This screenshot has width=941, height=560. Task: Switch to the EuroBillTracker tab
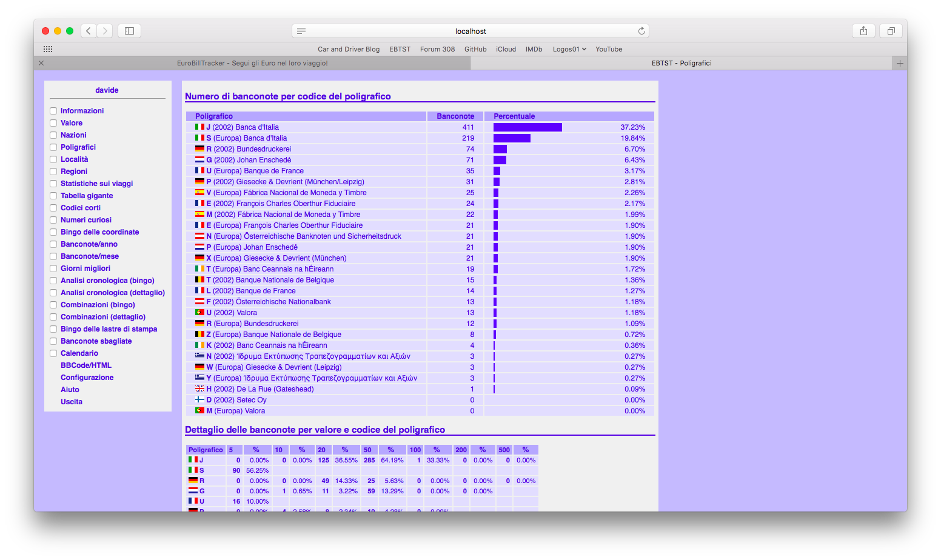(x=252, y=63)
